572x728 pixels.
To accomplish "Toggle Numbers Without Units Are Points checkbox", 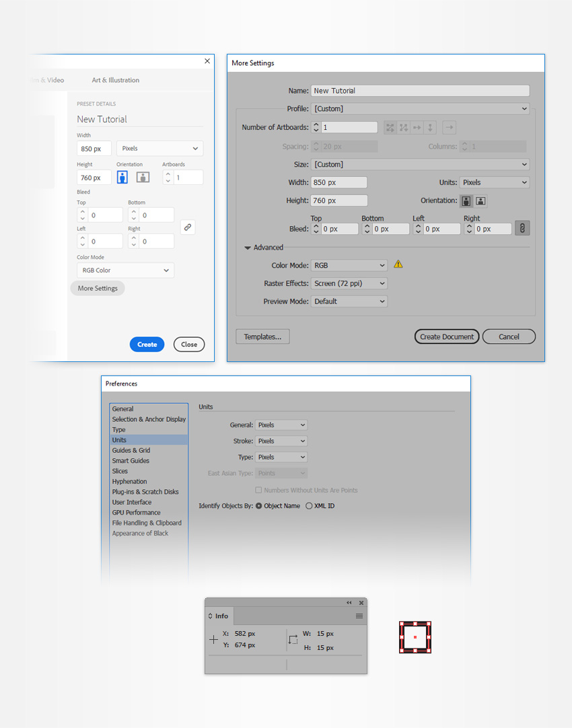I will coord(258,490).
